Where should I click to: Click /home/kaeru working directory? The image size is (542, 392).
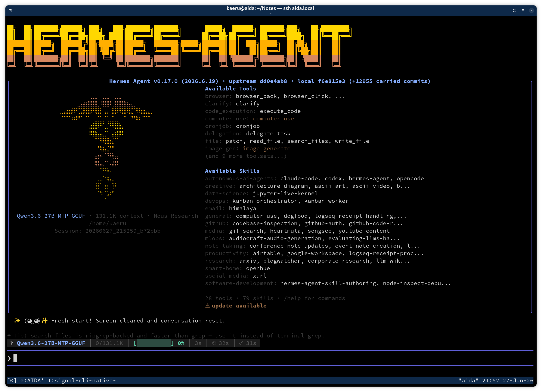(x=108, y=223)
